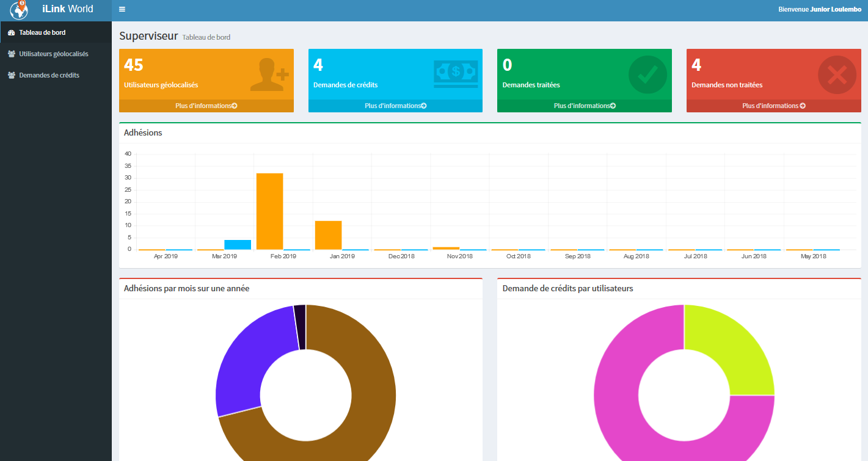The image size is (868, 461).
Task: Click the orange Feb 2019 bar
Action: tap(269, 211)
